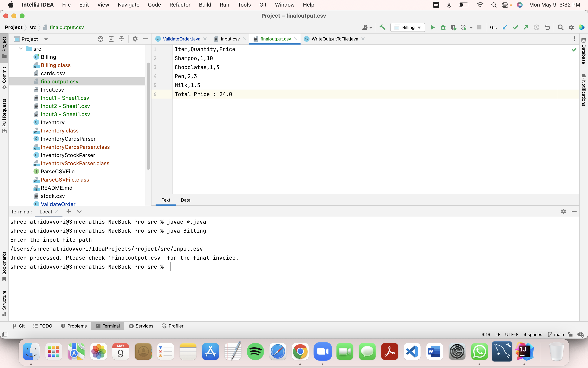The height and width of the screenshot is (368, 588).
Task: Hide the Project tool window
Action: pos(146,39)
